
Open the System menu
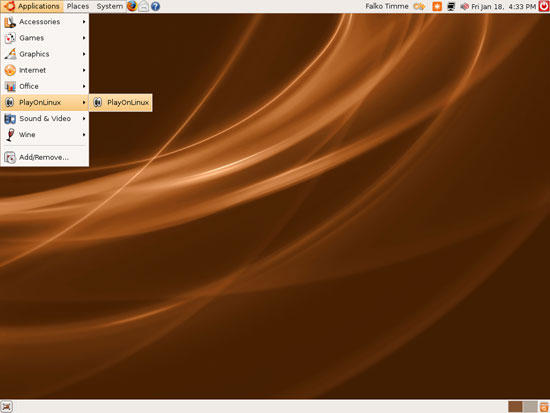point(109,6)
